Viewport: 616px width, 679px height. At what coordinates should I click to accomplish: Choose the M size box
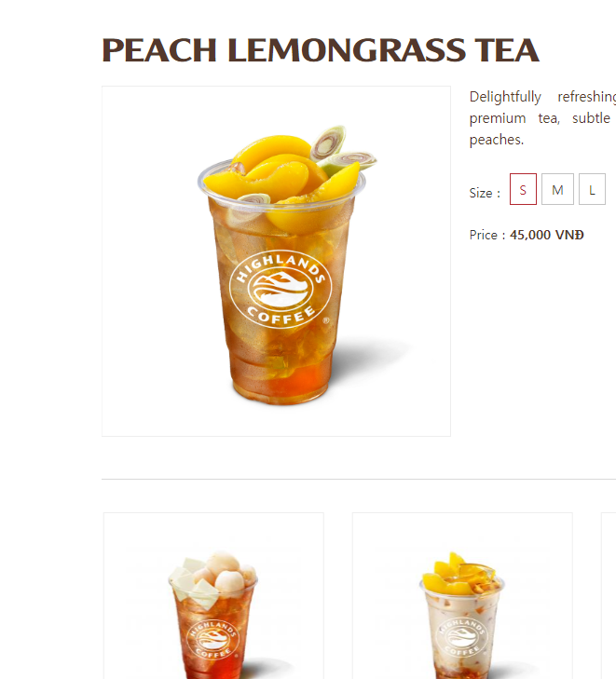point(557,189)
